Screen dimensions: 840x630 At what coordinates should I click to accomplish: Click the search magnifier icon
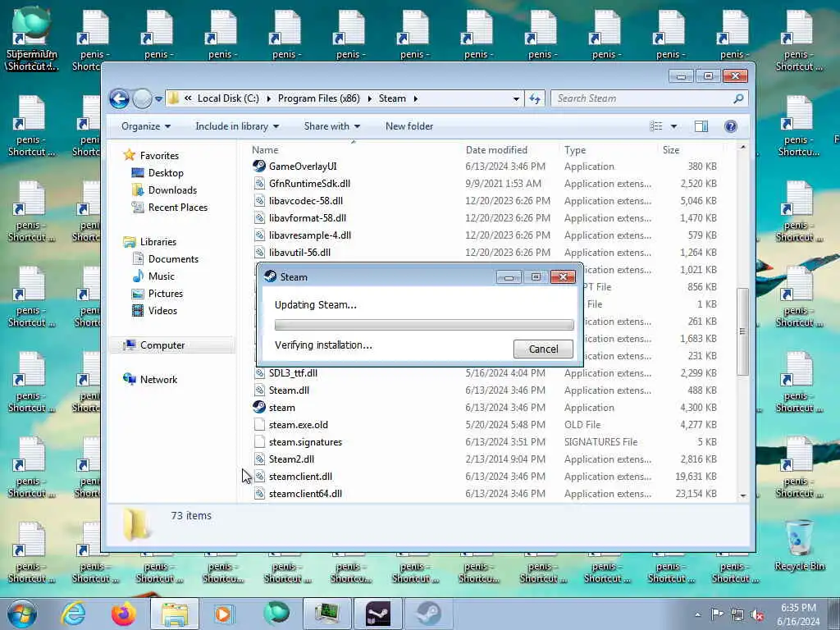(x=739, y=98)
